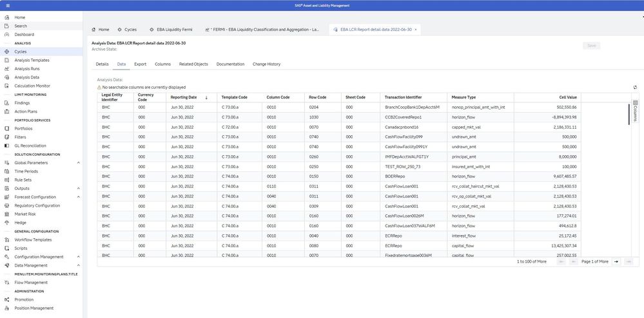Open the hamburger menu icon
Screen dimensions: 644x318
click(x=8, y=5)
